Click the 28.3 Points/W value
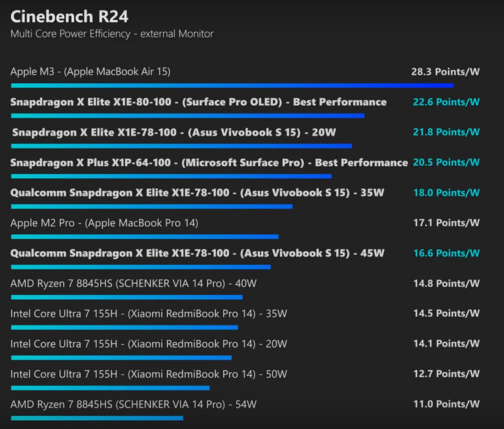Image resolution: width=504 pixels, height=429 pixels. click(445, 71)
